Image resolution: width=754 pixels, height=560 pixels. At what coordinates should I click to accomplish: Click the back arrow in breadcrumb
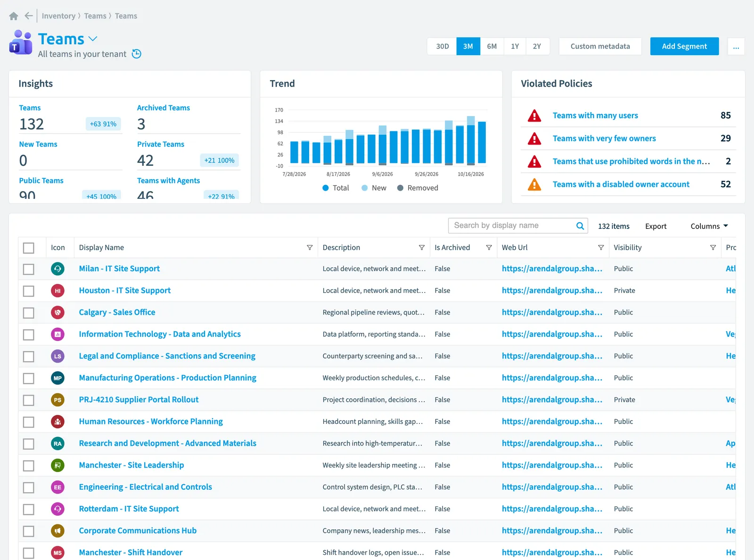29,16
